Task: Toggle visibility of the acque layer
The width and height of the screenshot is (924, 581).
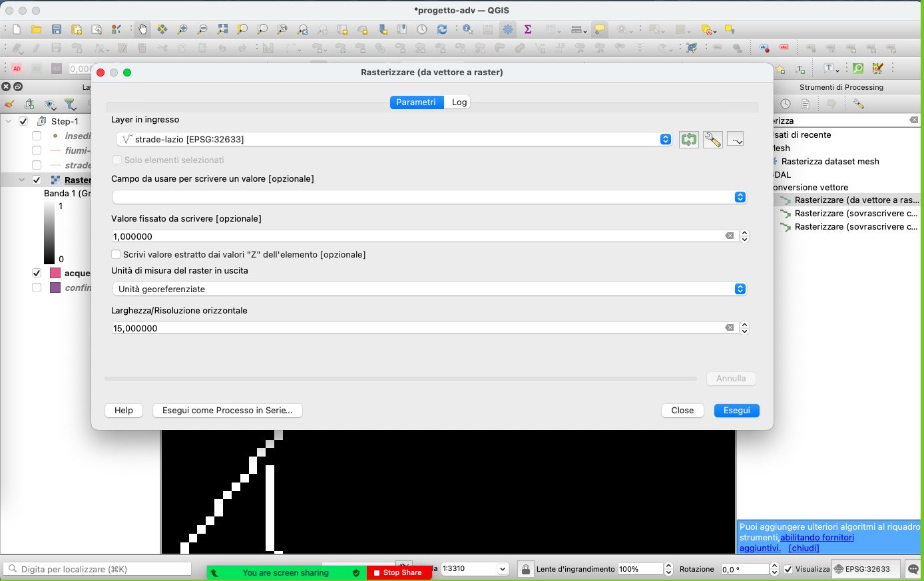Action: (x=37, y=273)
